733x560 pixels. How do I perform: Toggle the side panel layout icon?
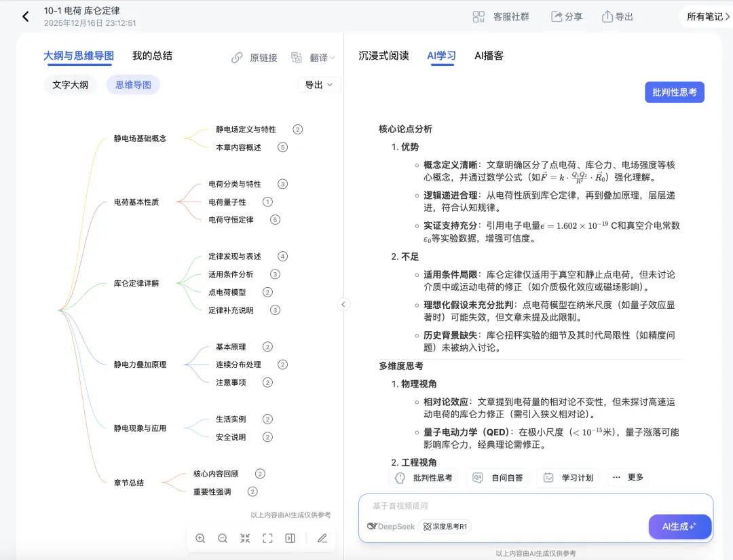[x=290, y=538]
